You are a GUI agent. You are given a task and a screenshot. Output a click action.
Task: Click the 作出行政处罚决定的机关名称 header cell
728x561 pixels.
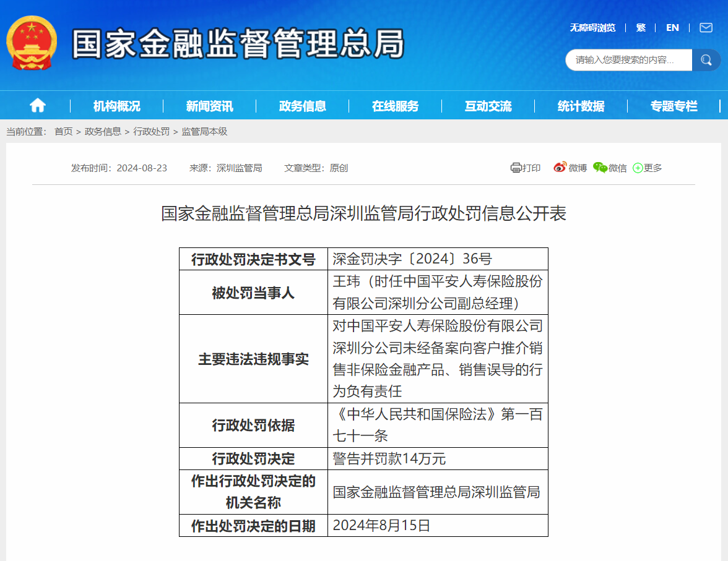(254, 492)
